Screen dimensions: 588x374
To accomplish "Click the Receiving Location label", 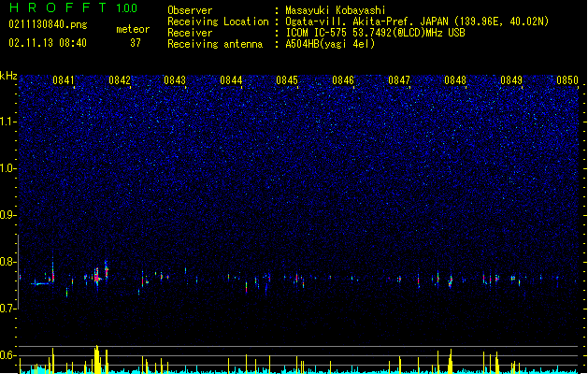I will pos(218,22).
